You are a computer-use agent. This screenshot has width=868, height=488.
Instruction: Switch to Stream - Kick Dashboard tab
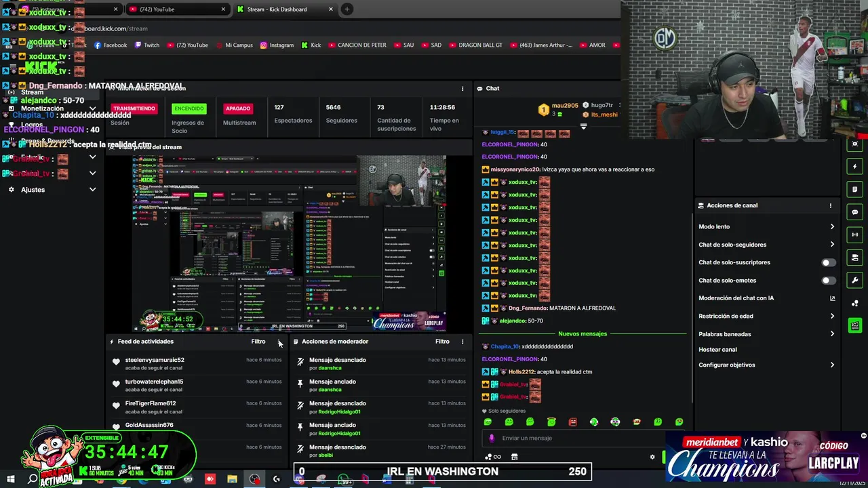[x=285, y=9]
